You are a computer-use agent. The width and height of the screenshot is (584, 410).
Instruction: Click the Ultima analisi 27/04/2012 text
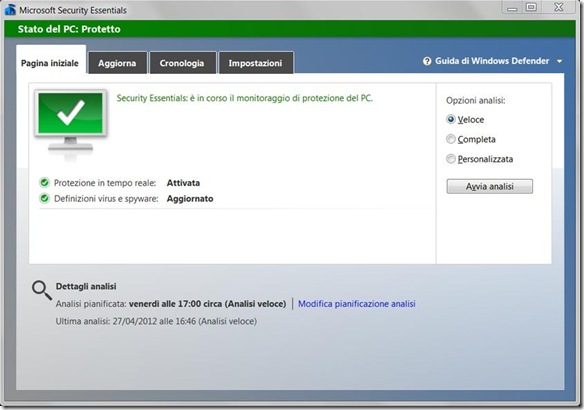click(x=156, y=321)
